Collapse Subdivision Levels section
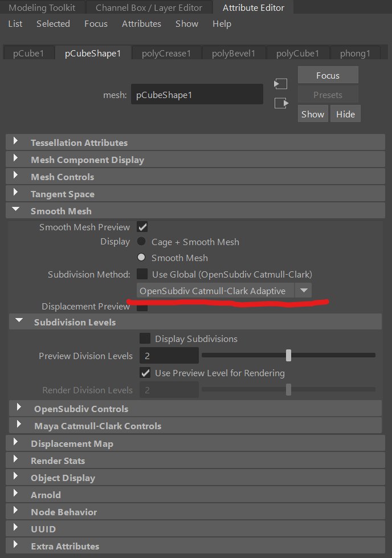 [195, 321]
